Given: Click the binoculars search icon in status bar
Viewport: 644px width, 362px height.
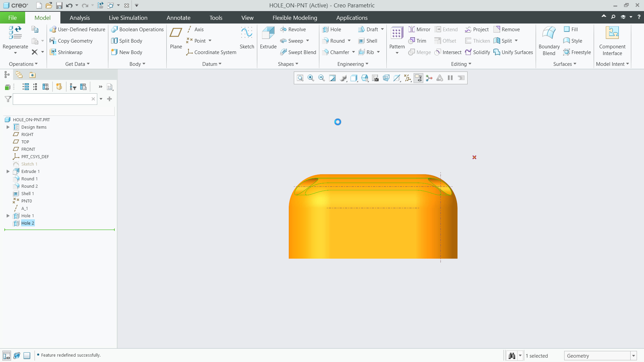Looking at the screenshot, I should tap(512, 356).
